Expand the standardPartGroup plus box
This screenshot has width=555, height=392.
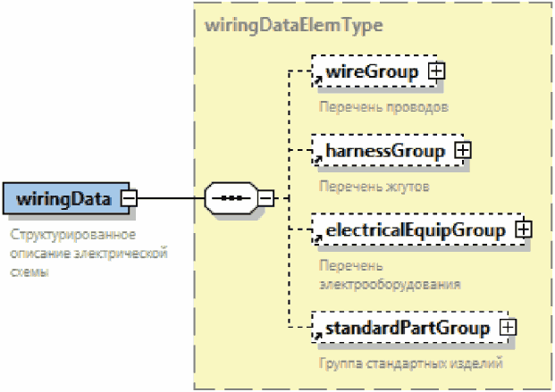click(508, 328)
